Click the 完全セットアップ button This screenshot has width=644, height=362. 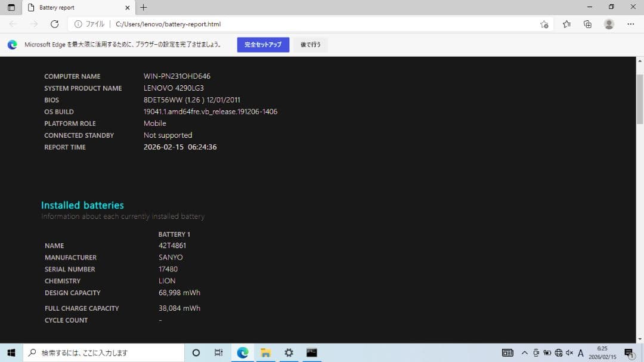tap(264, 44)
